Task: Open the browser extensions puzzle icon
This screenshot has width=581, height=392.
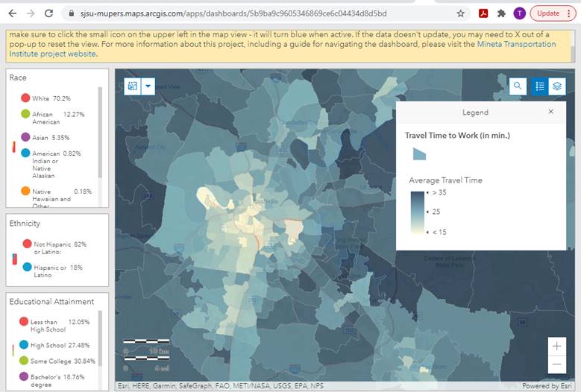Action: tap(501, 13)
